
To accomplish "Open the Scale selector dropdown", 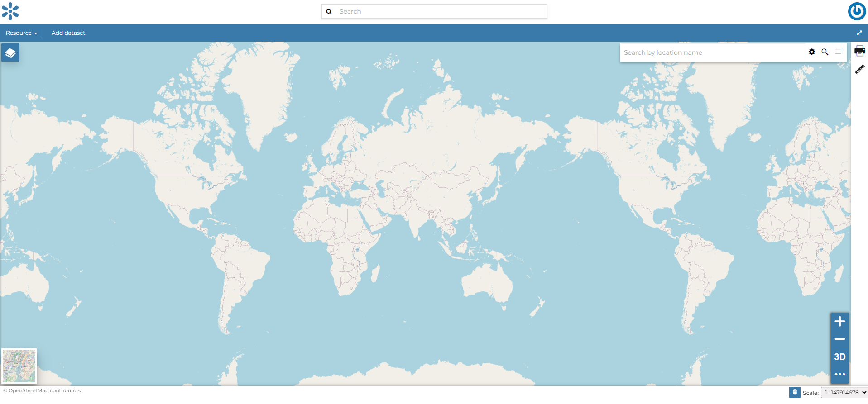I will tap(844, 392).
